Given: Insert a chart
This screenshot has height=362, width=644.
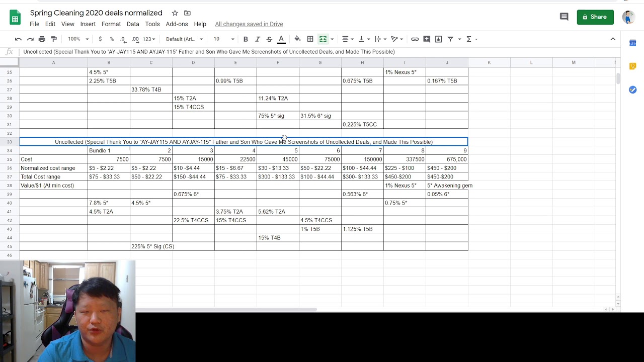Looking at the screenshot, I should (x=438, y=39).
